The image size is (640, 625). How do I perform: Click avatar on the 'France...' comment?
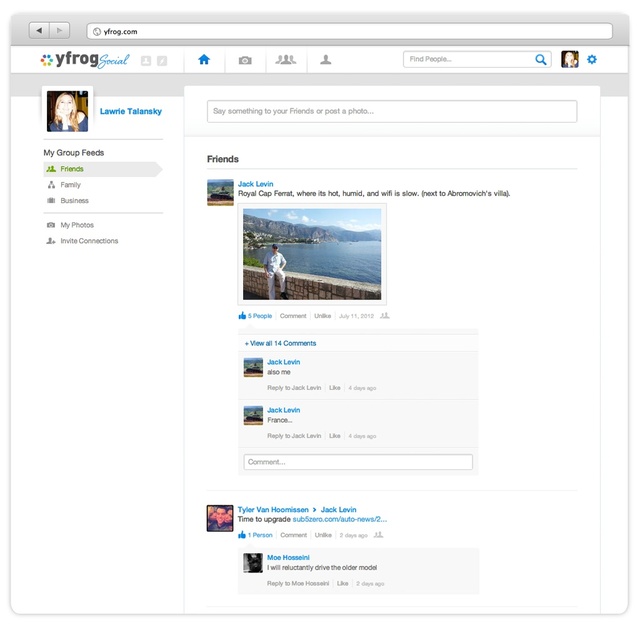[x=253, y=416]
